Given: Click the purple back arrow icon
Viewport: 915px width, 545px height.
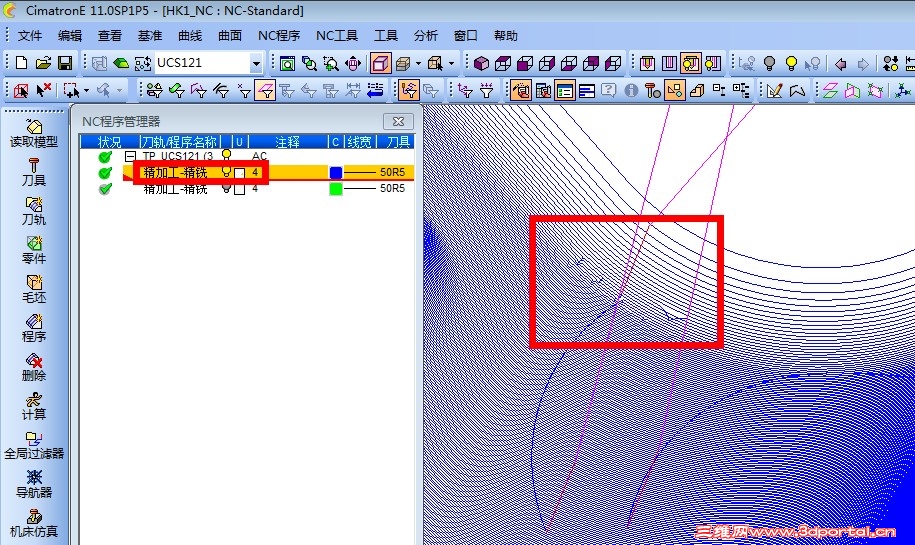Looking at the screenshot, I should (840, 63).
